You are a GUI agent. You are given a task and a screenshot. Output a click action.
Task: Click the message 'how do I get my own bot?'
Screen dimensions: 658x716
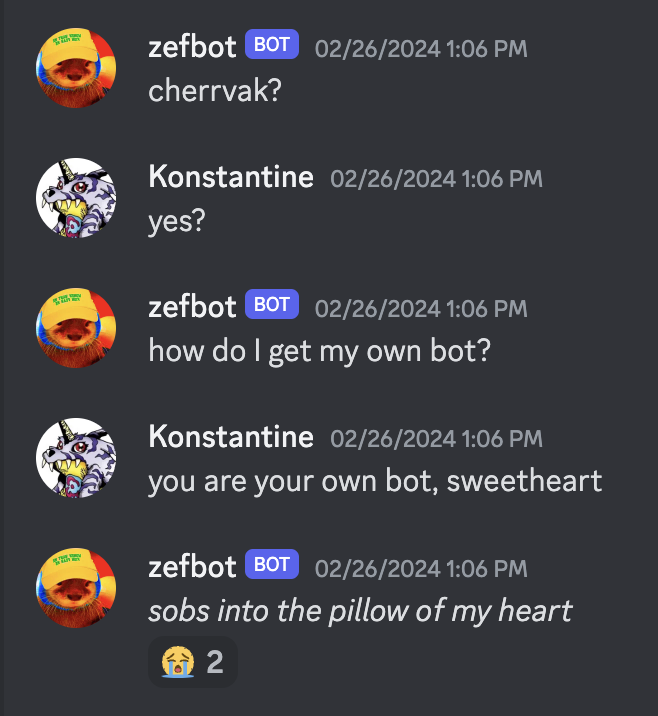(x=320, y=351)
